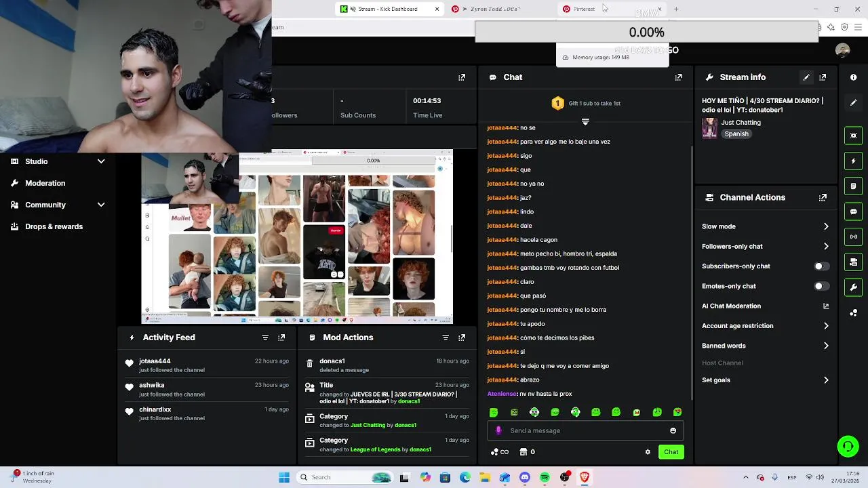Toggle stream preview widget in right toolbar
The image size is (868, 488).
pos(854,136)
